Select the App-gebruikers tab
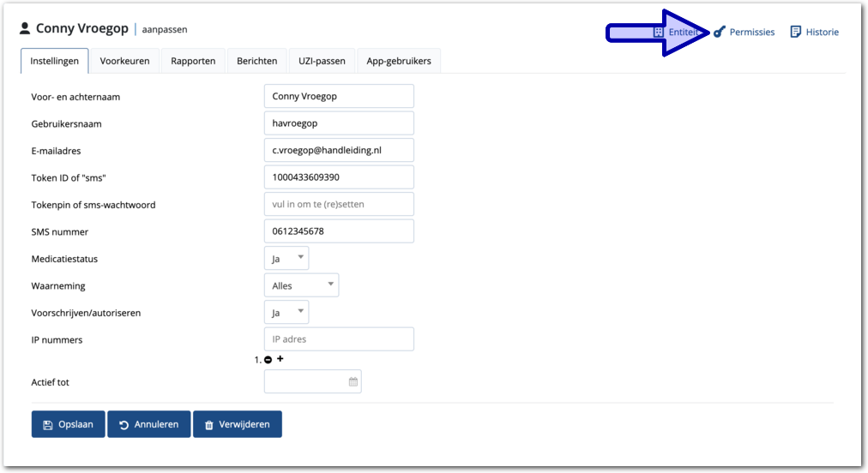868x473 pixels. click(x=399, y=61)
